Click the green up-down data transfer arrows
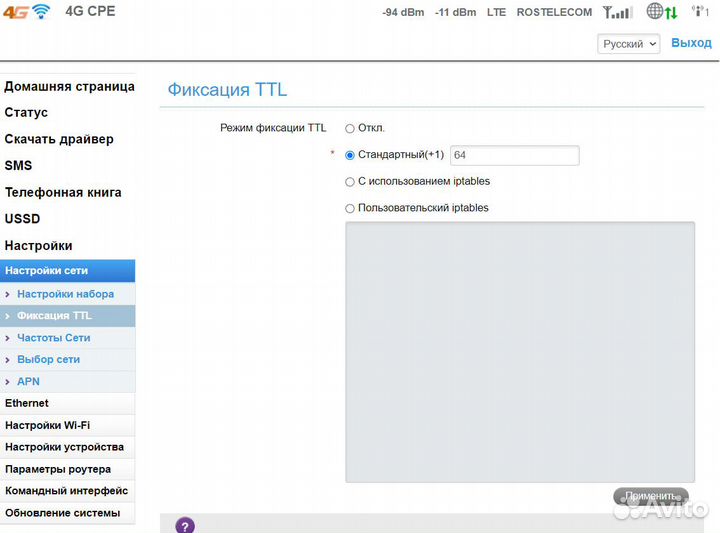This screenshot has width=720, height=533. tap(671, 12)
